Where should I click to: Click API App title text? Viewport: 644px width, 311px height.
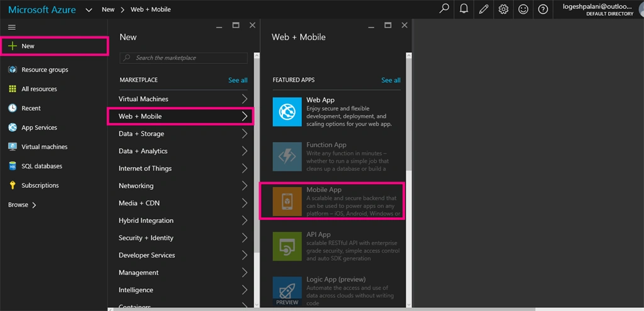click(318, 235)
